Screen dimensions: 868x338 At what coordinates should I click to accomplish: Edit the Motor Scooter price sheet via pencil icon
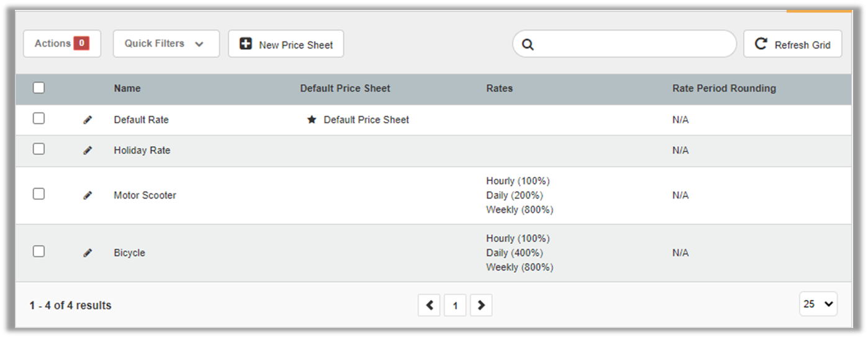click(88, 195)
